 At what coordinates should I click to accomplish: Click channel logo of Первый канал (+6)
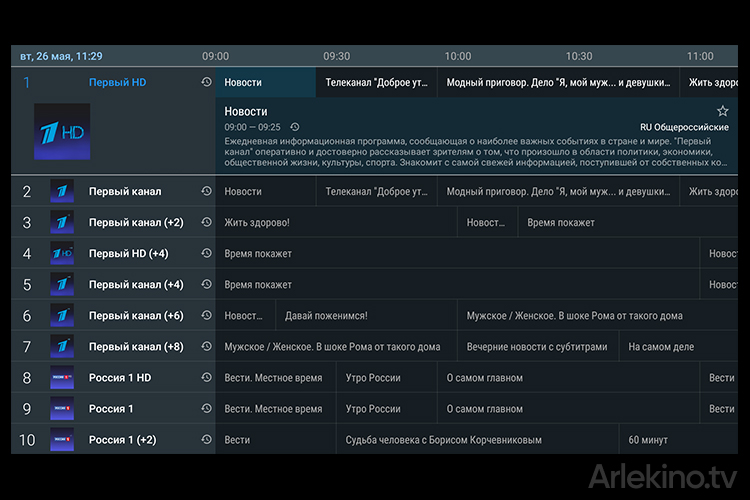click(62, 315)
